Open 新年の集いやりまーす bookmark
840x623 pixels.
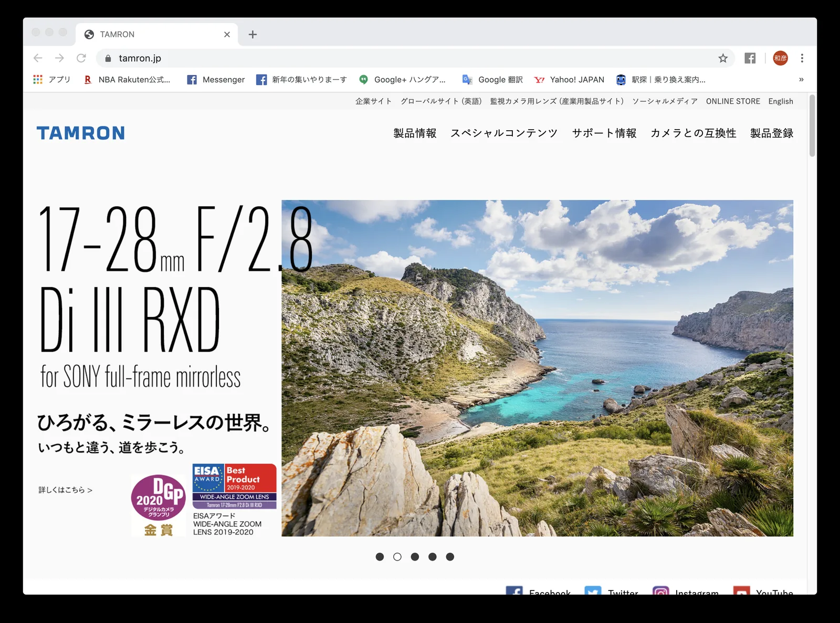301,79
